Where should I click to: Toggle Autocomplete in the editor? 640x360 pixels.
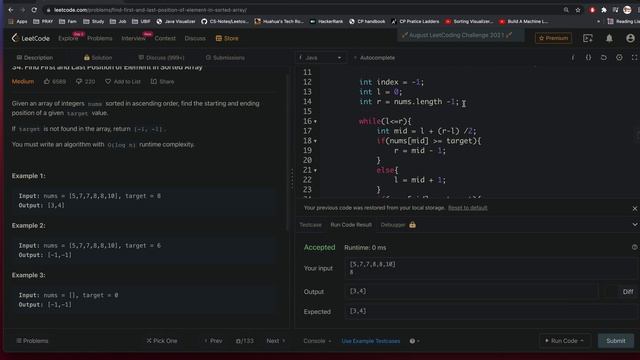(374, 58)
